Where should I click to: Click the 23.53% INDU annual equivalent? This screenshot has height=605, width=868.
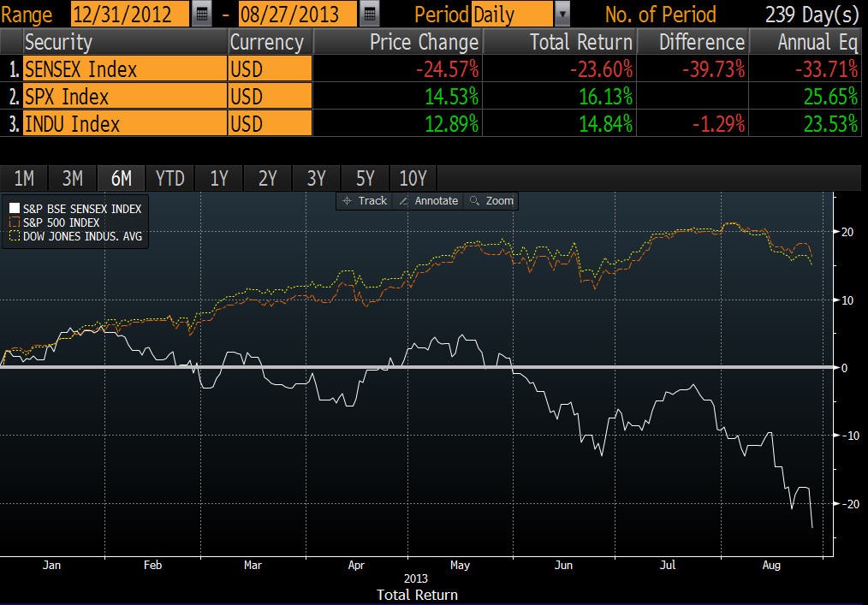point(831,123)
